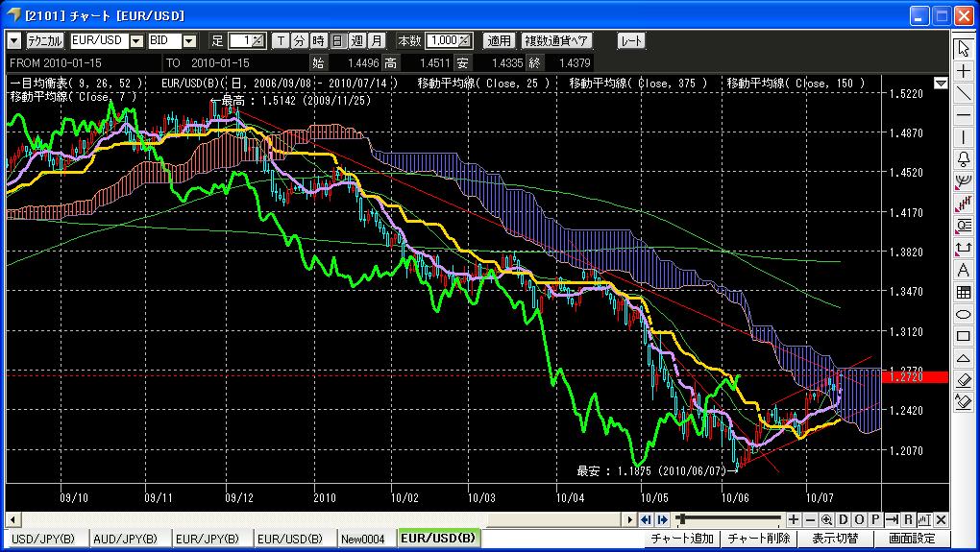Select the parallel channel lines tool

coord(963,204)
